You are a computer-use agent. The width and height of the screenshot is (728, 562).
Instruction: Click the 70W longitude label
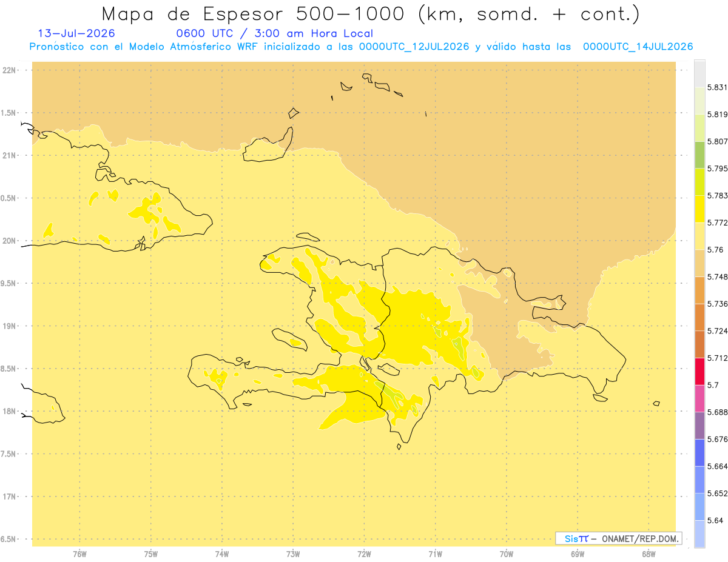click(x=507, y=554)
